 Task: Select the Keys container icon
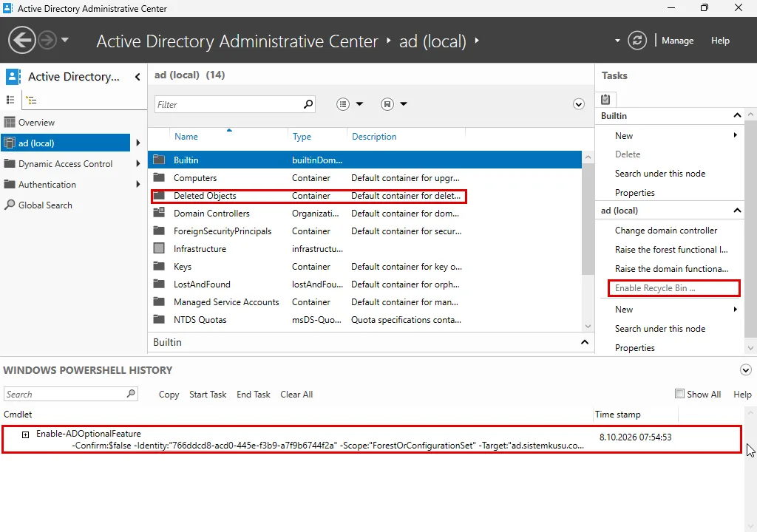tap(159, 267)
